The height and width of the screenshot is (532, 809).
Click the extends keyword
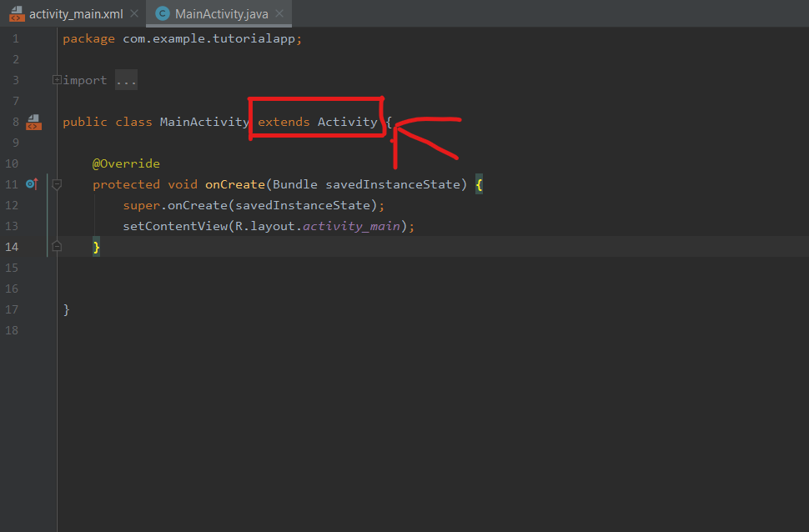pyautogui.click(x=283, y=121)
